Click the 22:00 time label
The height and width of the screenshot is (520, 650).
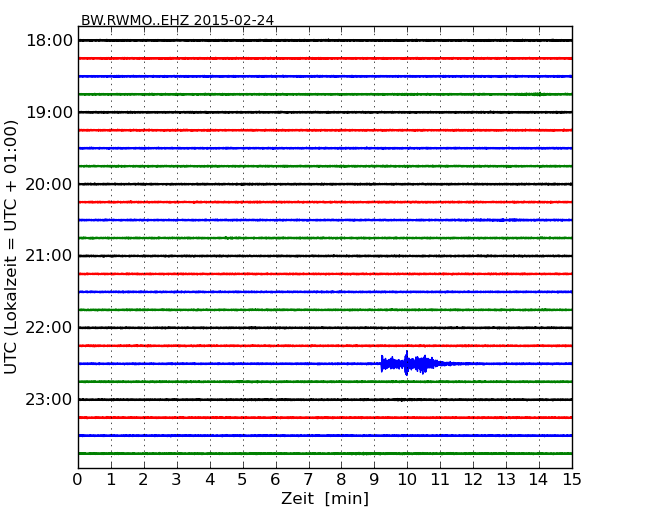pos(49,328)
